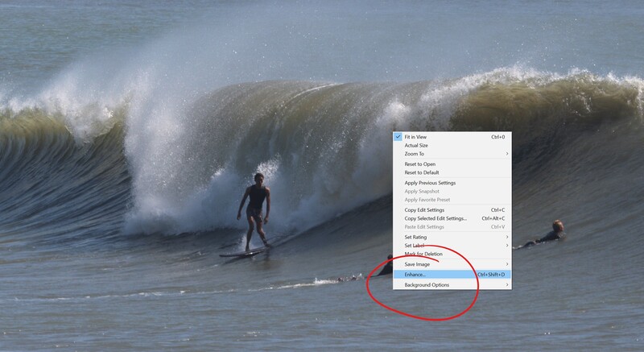Expand the Save Image submenu
This screenshot has height=352, width=644.
click(452, 264)
